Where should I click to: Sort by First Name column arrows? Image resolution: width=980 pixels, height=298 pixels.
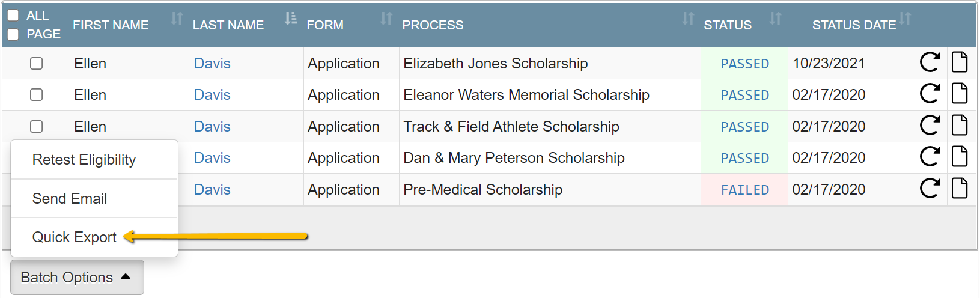click(177, 19)
